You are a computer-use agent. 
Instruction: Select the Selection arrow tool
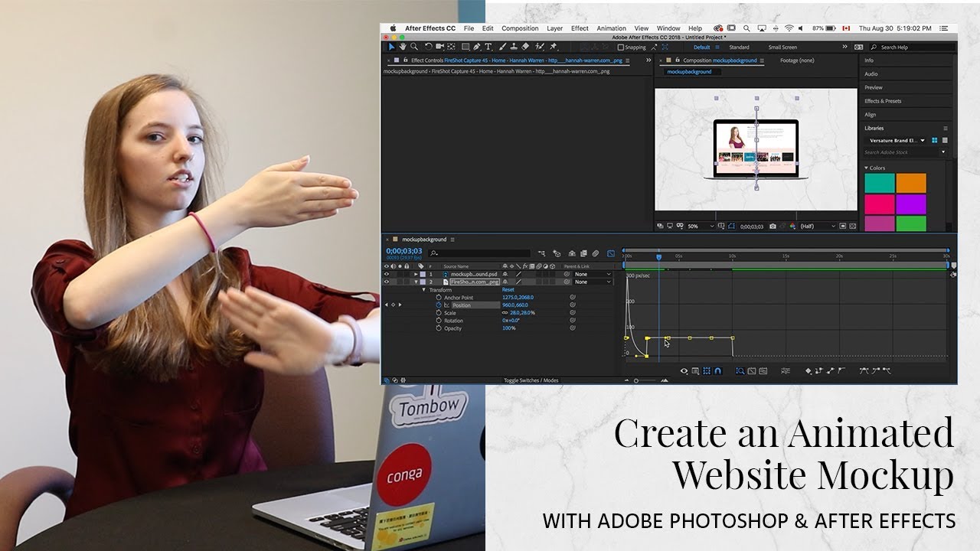click(392, 47)
